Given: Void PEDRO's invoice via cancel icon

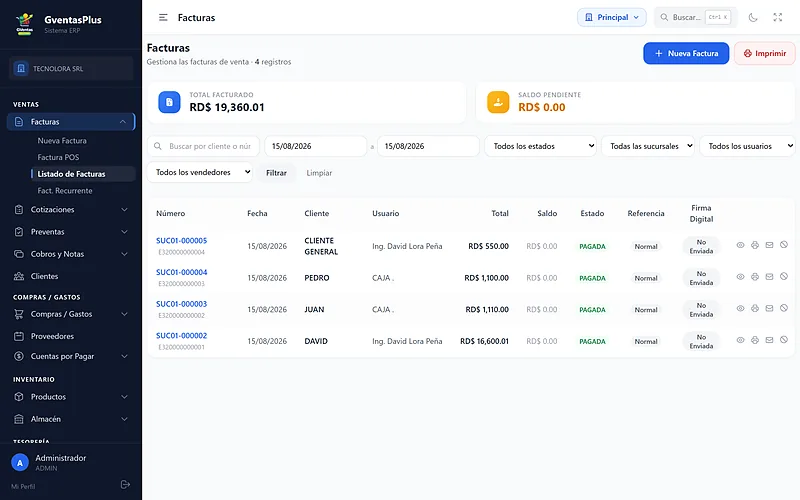Looking at the screenshot, I should click(784, 277).
